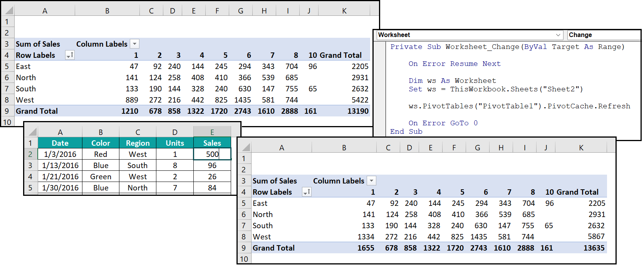Click the End Sub code line
The image size is (644, 266).
406,131
